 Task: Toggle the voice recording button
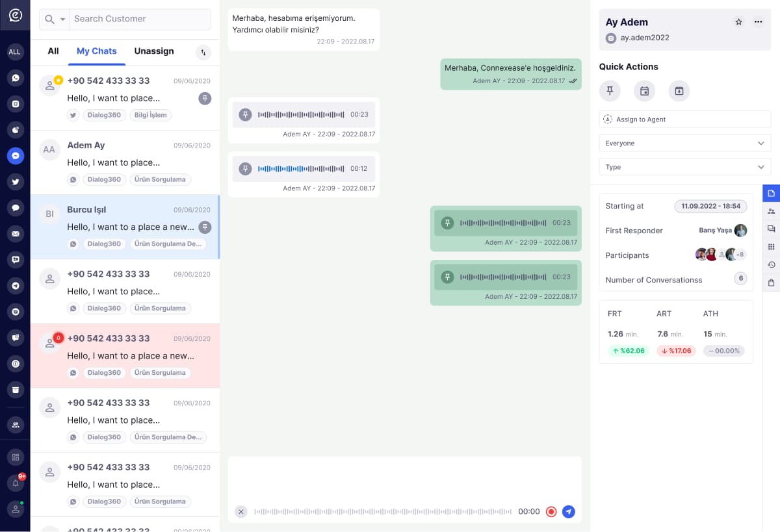(551, 511)
